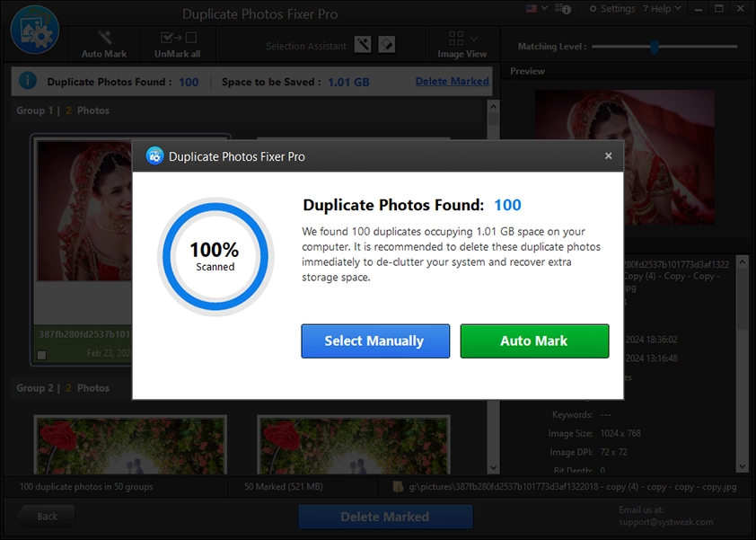Click the Delete Marked link in the info bar

coord(453,81)
